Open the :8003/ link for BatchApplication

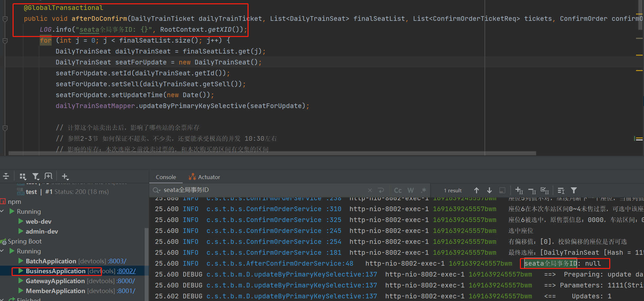(x=117, y=261)
